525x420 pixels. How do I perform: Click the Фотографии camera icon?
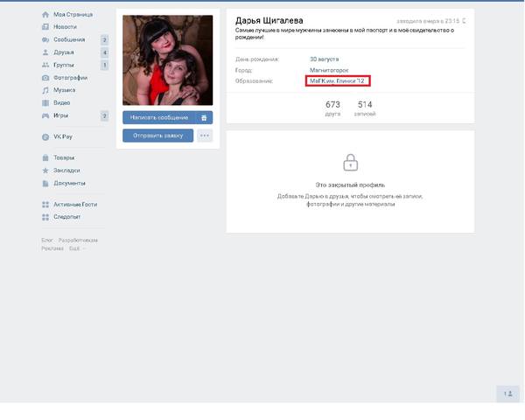click(45, 78)
